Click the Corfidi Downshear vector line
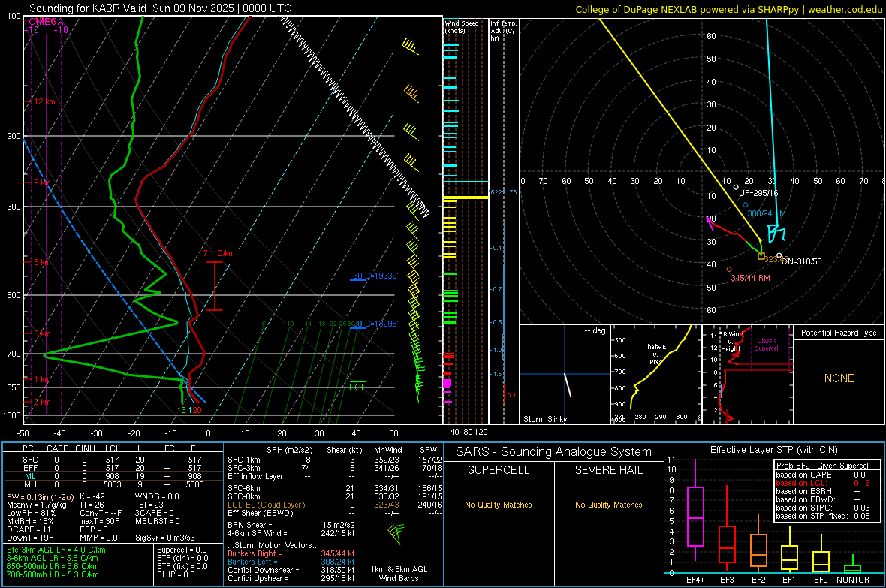Image resolution: width=886 pixels, height=588 pixels. tap(291, 571)
